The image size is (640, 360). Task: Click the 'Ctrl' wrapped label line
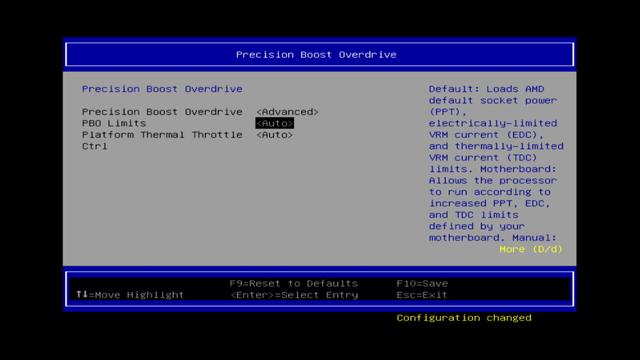(95, 146)
